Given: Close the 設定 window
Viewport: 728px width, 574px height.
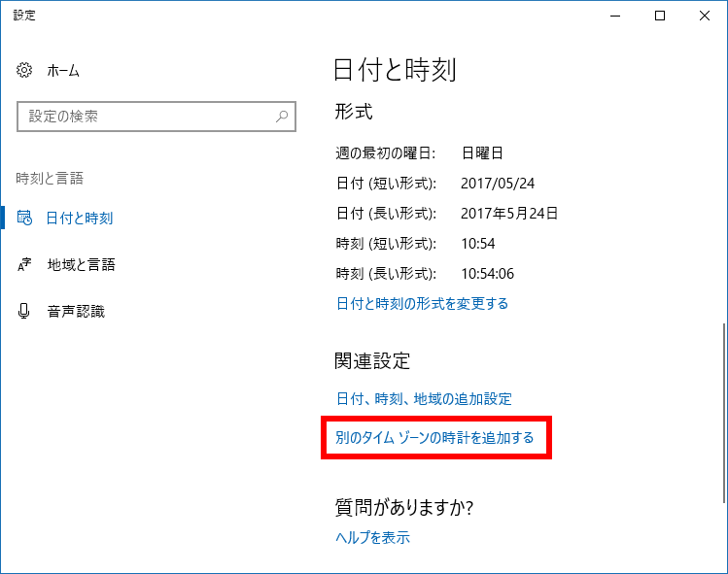Looking at the screenshot, I should point(705,16).
